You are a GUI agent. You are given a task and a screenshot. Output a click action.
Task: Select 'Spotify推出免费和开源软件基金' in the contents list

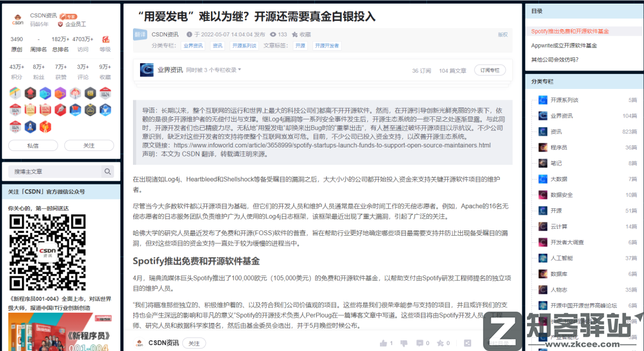tap(569, 31)
